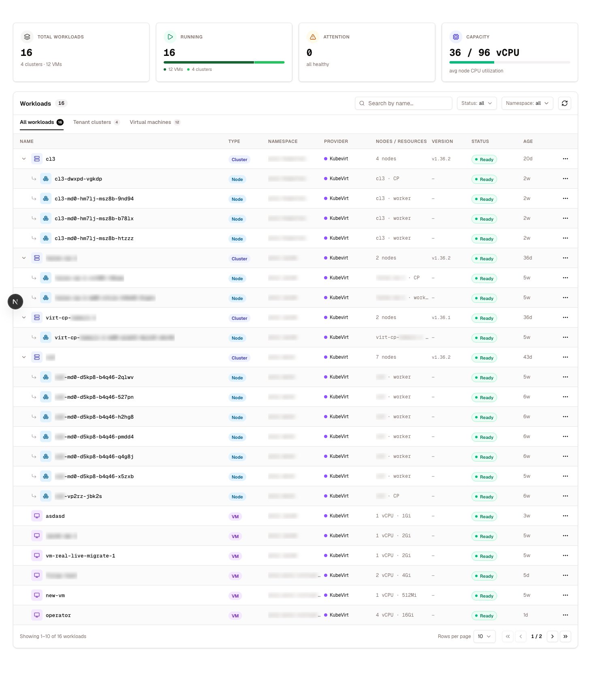Open the Namespace filter dropdown
The image size is (591, 700).
coord(527,103)
